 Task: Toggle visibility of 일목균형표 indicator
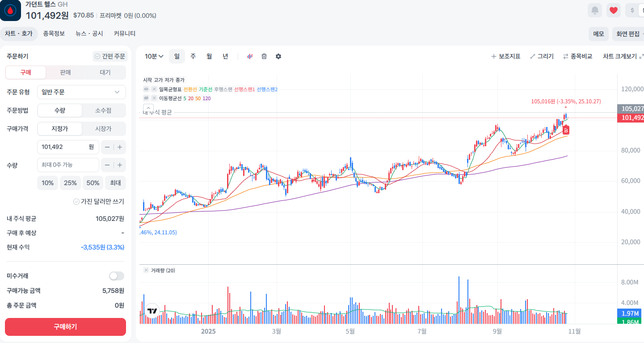point(146,89)
